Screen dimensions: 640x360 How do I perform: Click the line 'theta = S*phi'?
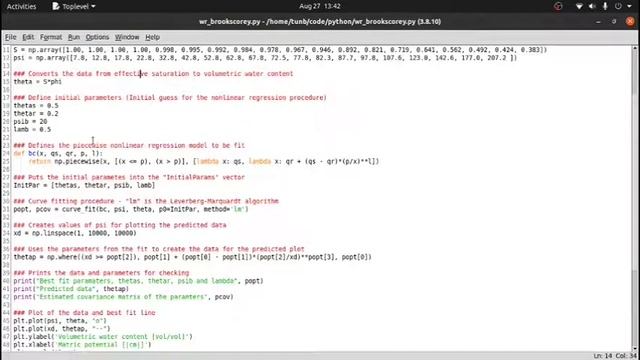(x=38, y=82)
